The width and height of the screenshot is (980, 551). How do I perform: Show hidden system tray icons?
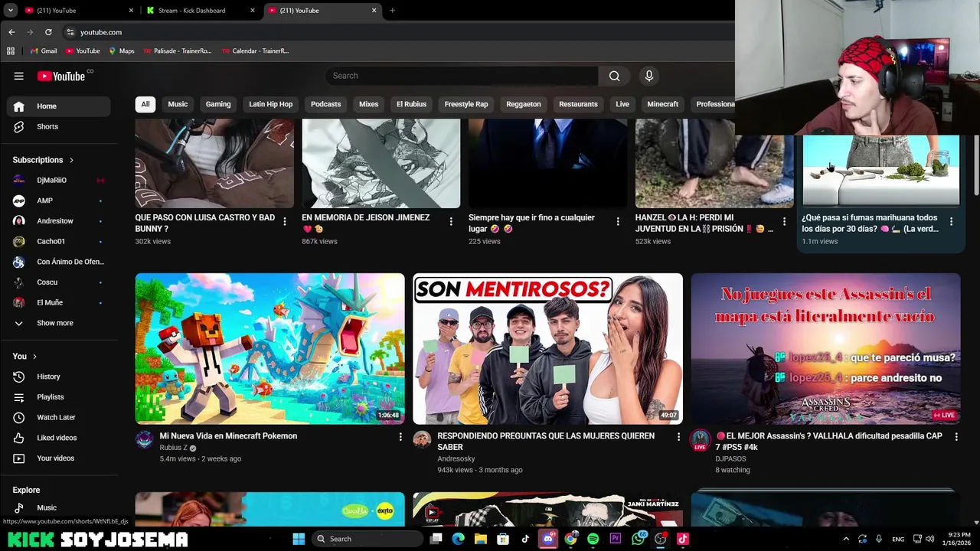click(x=846, y=539)
